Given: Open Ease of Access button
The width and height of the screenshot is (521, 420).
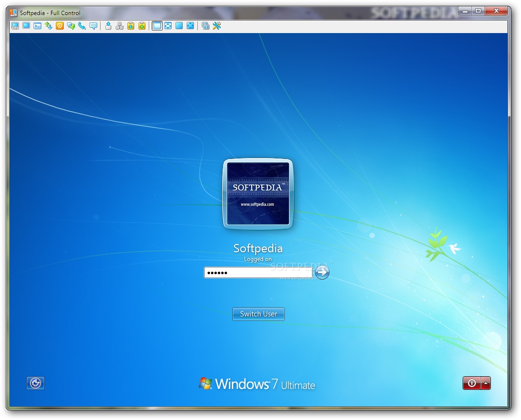Looking at the screenshot, I should tap(35, 383).
